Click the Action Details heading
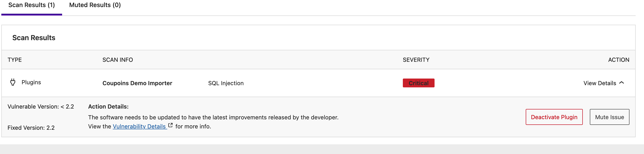The height and width of the screenshot is (154, 644). click(108, 107)
